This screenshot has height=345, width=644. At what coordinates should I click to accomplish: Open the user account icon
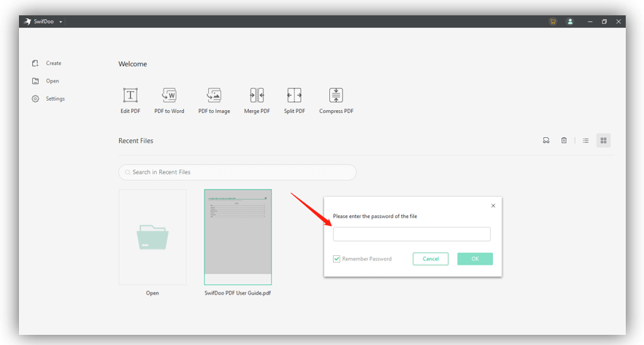(570, 22)
